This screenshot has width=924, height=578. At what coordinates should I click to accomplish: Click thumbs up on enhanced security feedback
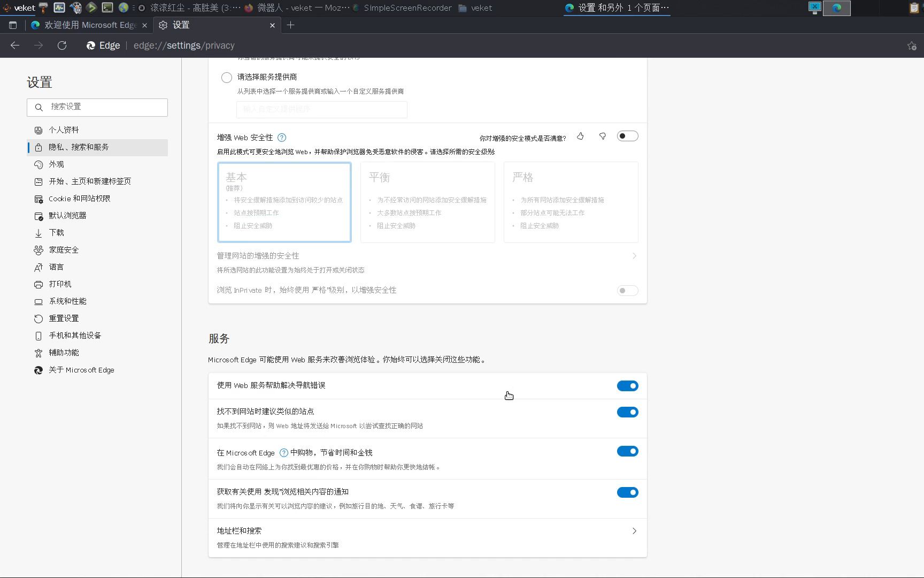pyautogui.click(x=580, y=136)
